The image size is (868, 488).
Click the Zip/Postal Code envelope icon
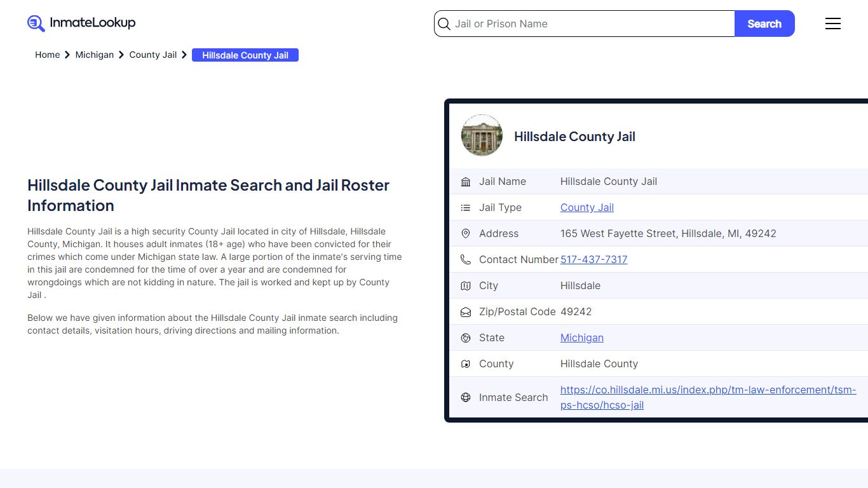pyautogui.click(x=466, y=312)
